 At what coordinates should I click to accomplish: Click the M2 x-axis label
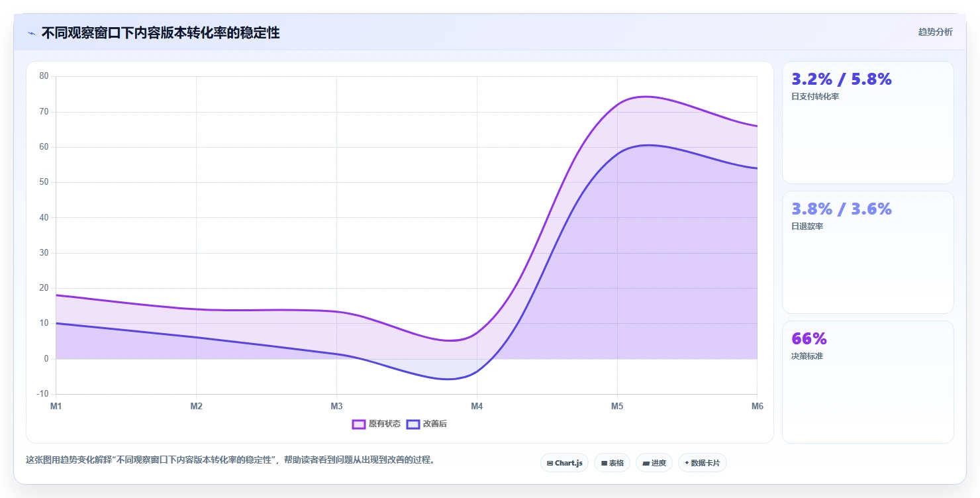tap(197, 406)
